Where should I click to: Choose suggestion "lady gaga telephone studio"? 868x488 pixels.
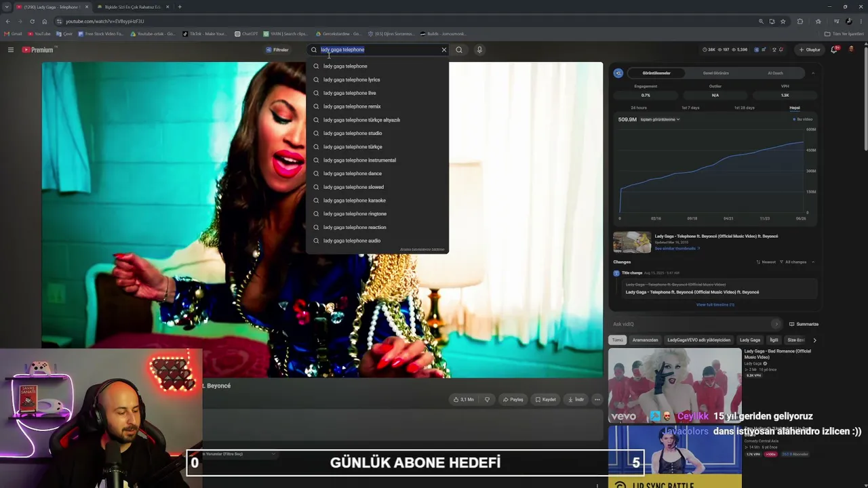(377, 133)
